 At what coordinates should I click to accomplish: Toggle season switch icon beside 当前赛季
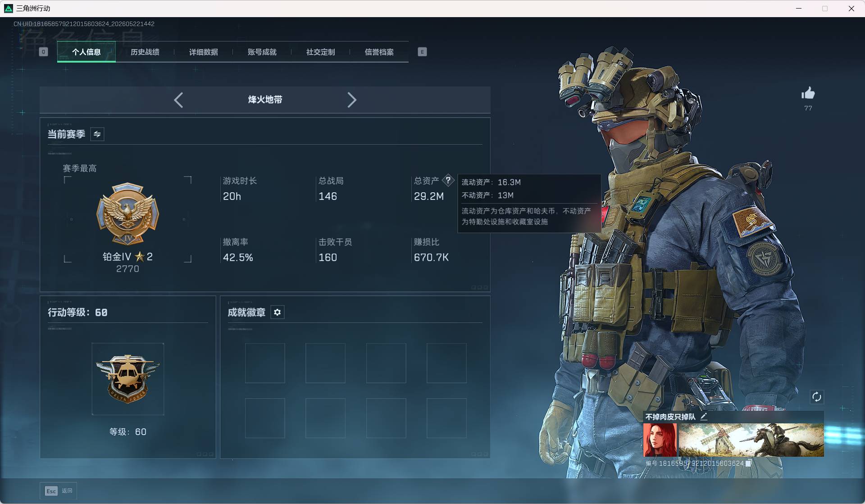pos(97,134)
